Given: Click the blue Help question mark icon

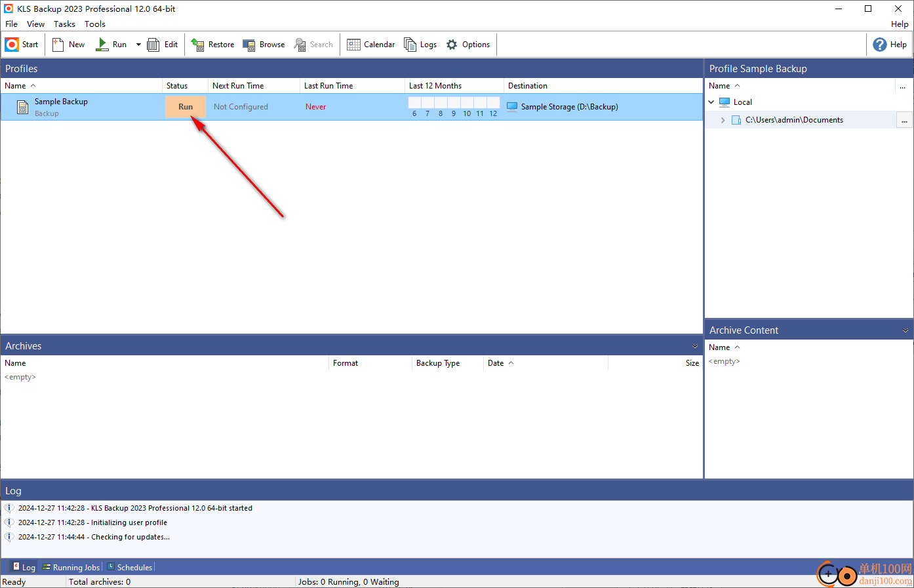Looking at the screenshot, I should tap(880, 45).
